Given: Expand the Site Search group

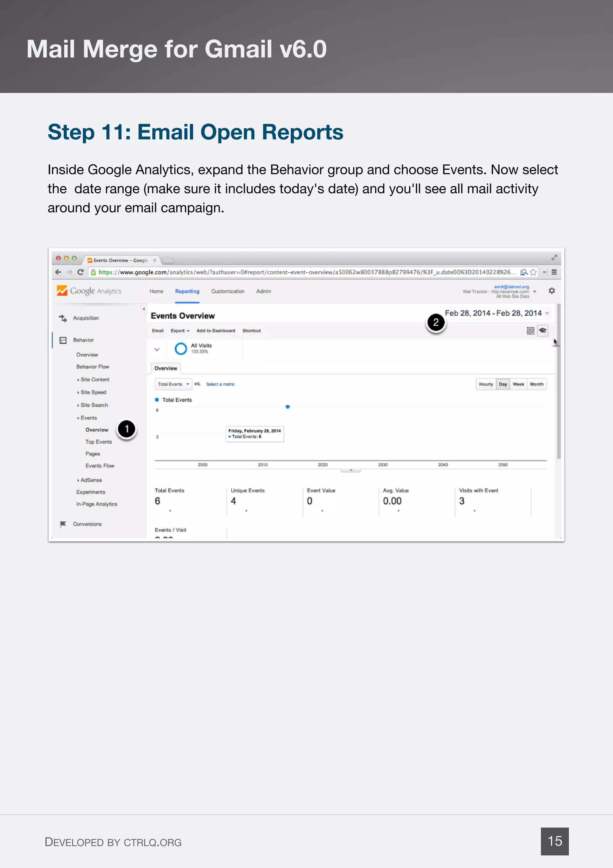Looking at the screenshot, I should (92, 405).
